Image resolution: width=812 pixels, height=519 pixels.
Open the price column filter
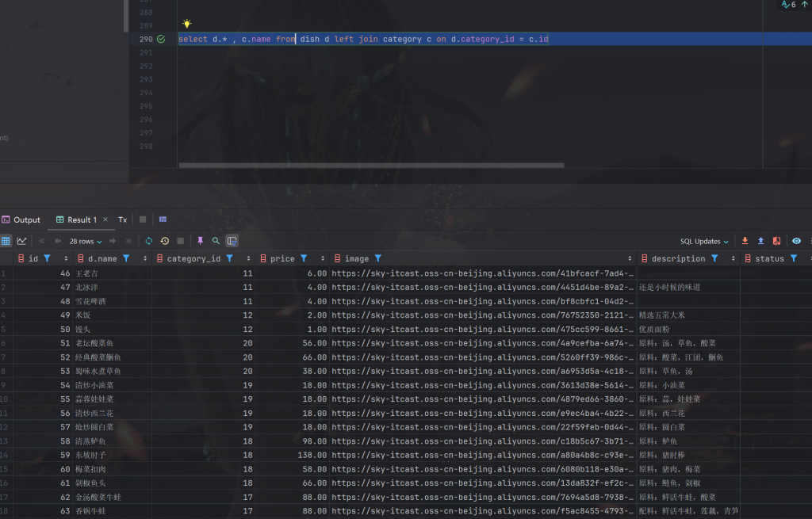coord(304,258)
